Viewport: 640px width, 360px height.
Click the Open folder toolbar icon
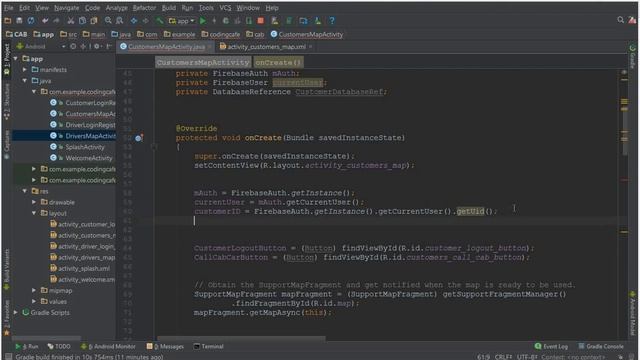point(8,20)
